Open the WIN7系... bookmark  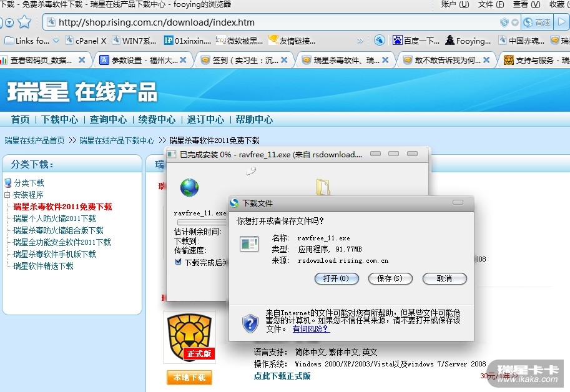[x=134, y=41]
